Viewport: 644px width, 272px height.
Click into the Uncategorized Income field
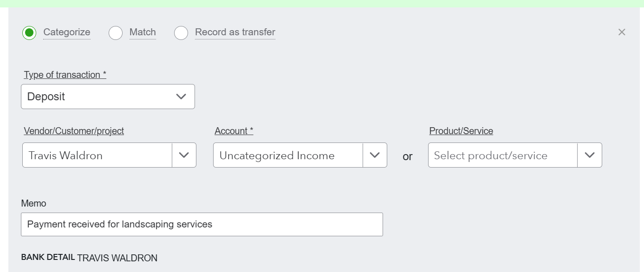288,155
